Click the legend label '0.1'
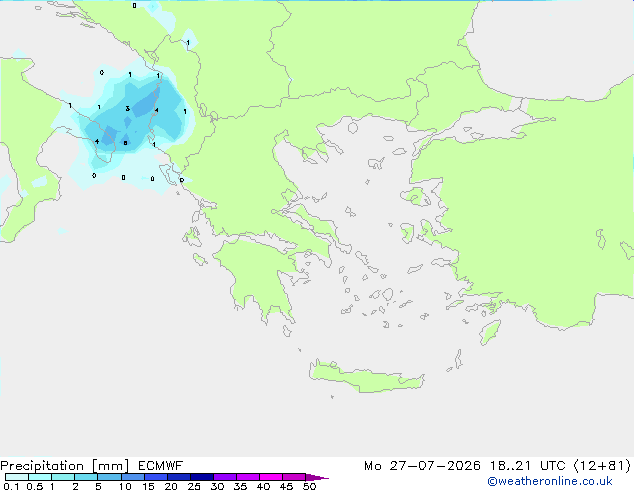 (11, 486)
